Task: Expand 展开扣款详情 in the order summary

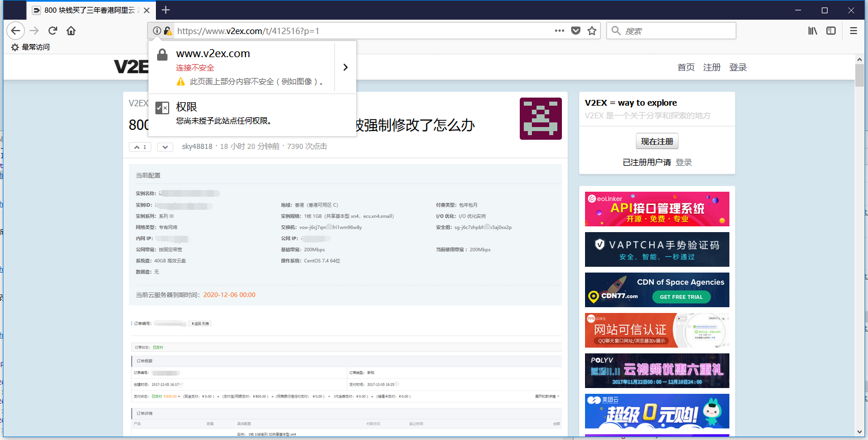Action: click(x=547, y=397)
